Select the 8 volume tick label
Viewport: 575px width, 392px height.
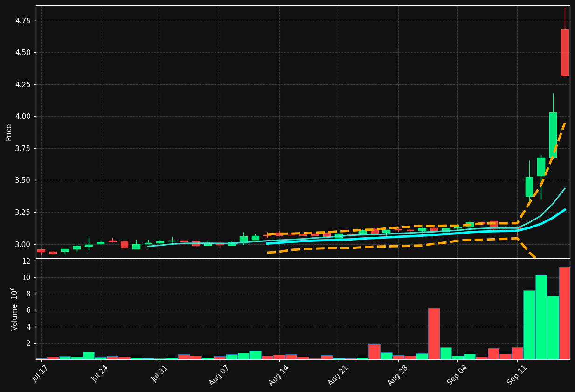click(x=28, y=294)
